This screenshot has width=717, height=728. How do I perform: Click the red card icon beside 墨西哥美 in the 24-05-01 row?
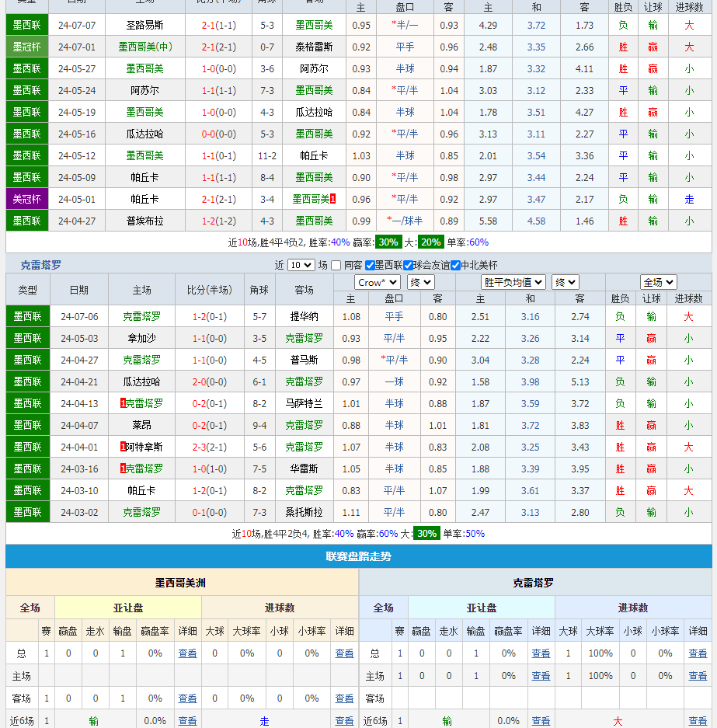pos(332,199)
